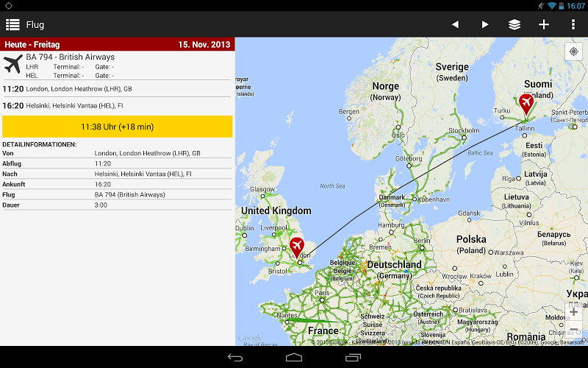Screen dimensions: 588x368
Task: Add a new flight with plus icon
Action: pos(544,25)
